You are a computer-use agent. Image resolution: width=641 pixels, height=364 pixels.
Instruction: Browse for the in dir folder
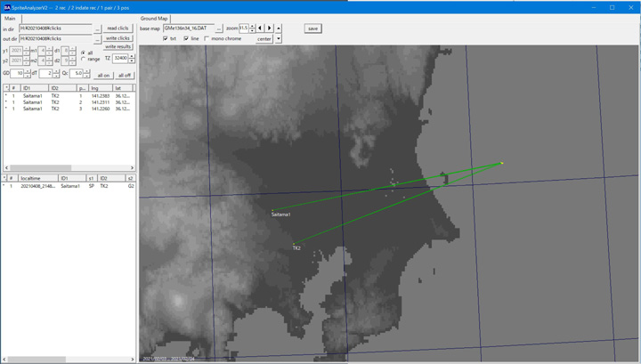click(98, 28)
